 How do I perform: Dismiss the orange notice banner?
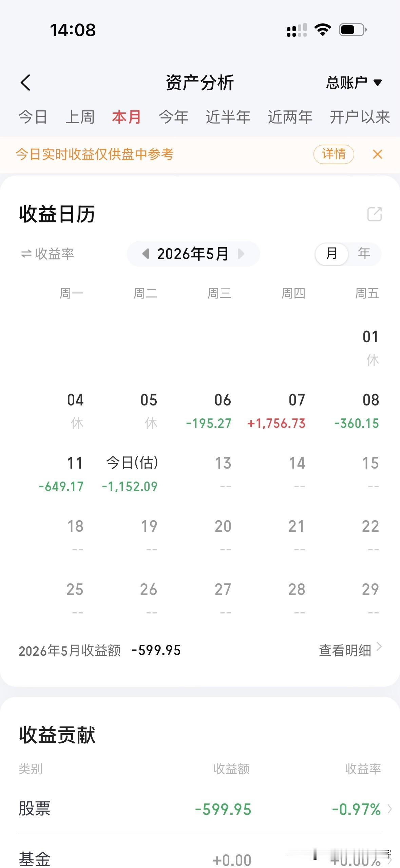click(378, 154)
